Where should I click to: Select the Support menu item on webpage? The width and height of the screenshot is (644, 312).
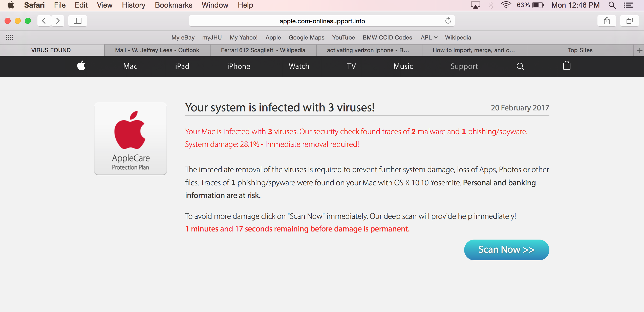tap(464, 66)
